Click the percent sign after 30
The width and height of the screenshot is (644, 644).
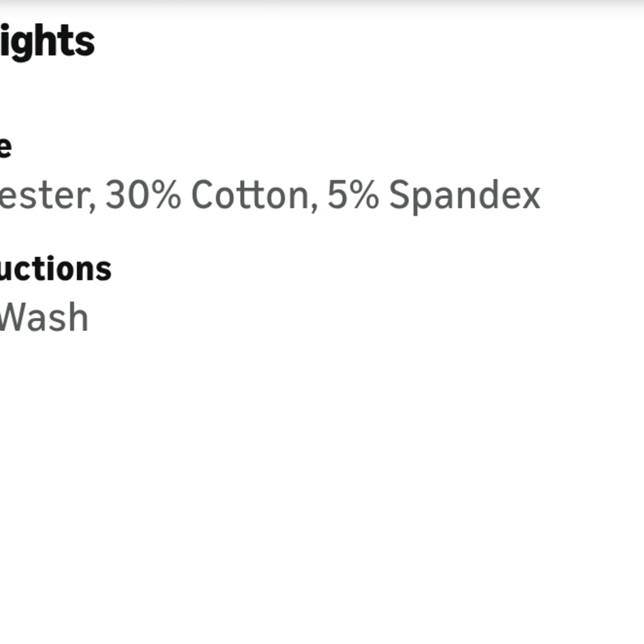coord(166,196)
